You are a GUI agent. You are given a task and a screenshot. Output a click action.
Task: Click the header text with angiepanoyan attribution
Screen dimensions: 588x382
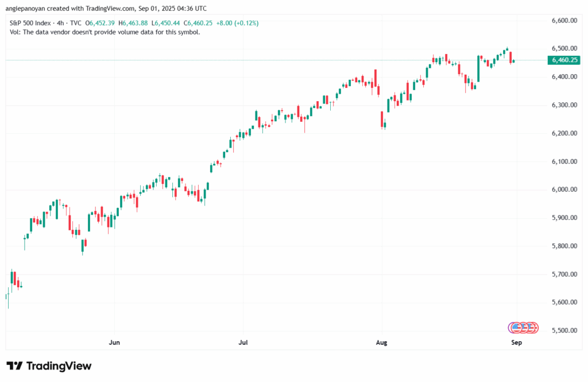(x=106, y=9)
